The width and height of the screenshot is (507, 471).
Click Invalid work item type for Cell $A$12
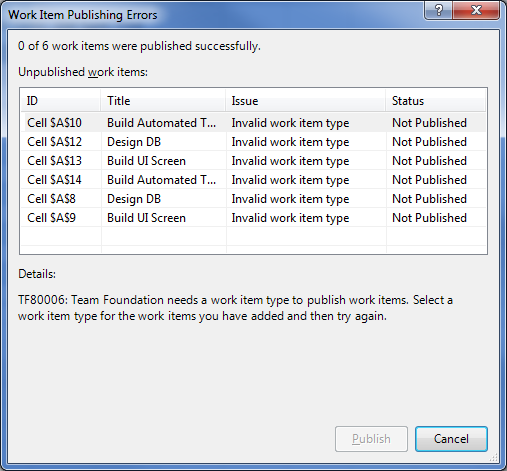[290, 142]
